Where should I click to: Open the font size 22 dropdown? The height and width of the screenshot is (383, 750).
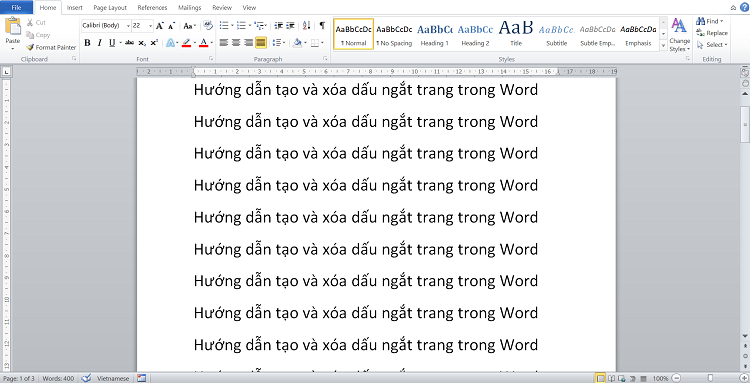(x=151, y=26)
